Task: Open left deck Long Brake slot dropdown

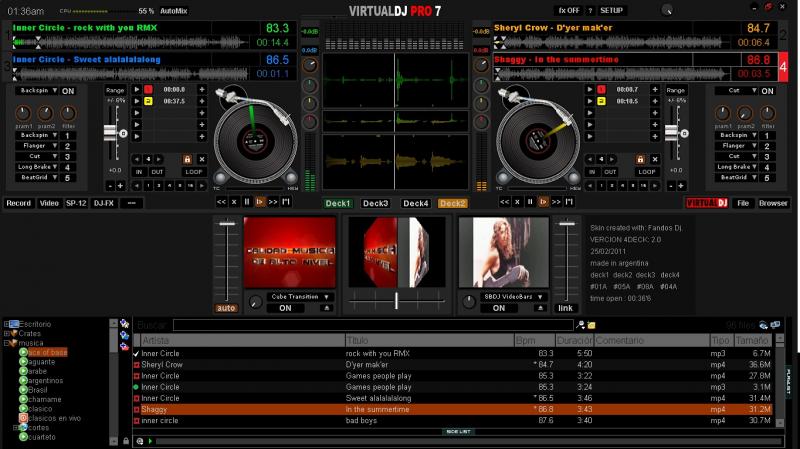Action: tap(38, 167)
